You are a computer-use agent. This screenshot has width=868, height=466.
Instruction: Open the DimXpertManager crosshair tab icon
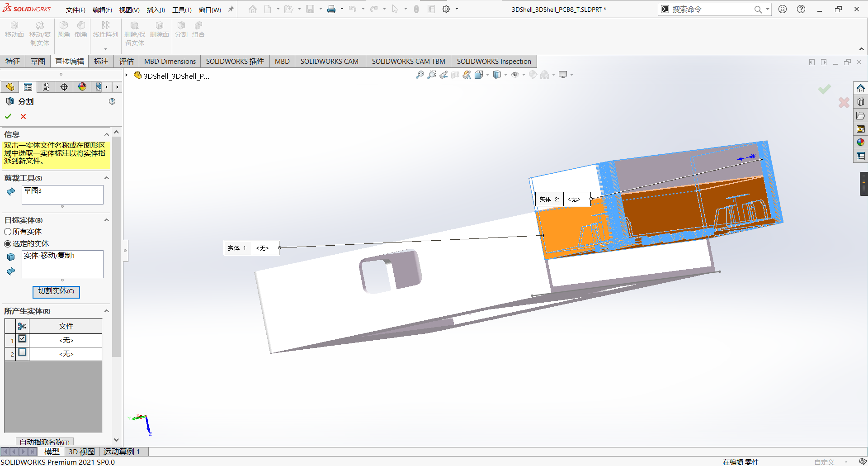coord(64,87)
